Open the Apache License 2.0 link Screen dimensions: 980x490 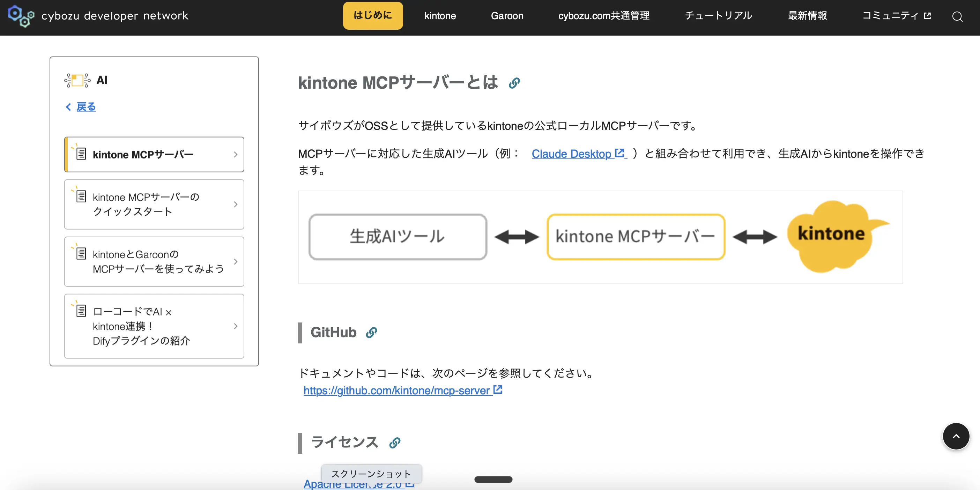(358, 484)
